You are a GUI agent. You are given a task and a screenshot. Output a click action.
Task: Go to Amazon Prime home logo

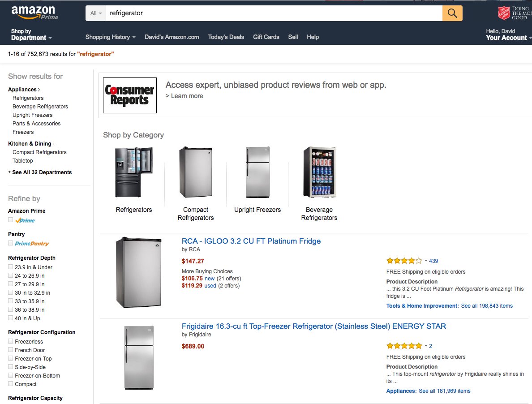coord(35,13)
